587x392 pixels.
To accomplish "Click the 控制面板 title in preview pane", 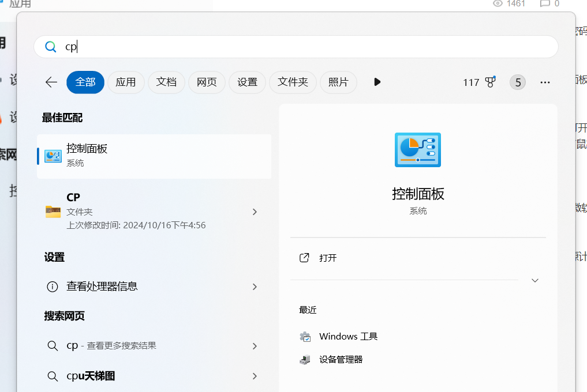I will click(x=418, y=194).
